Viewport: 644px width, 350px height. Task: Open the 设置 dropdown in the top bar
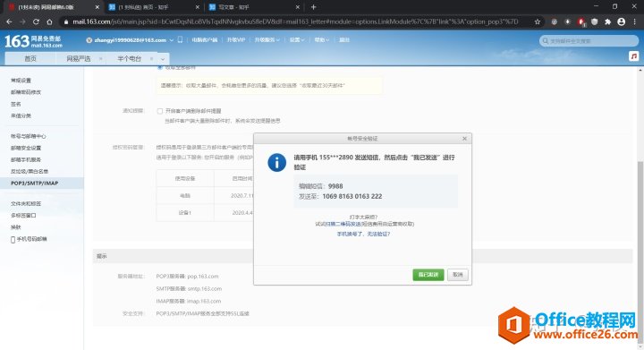coord(297,40)
